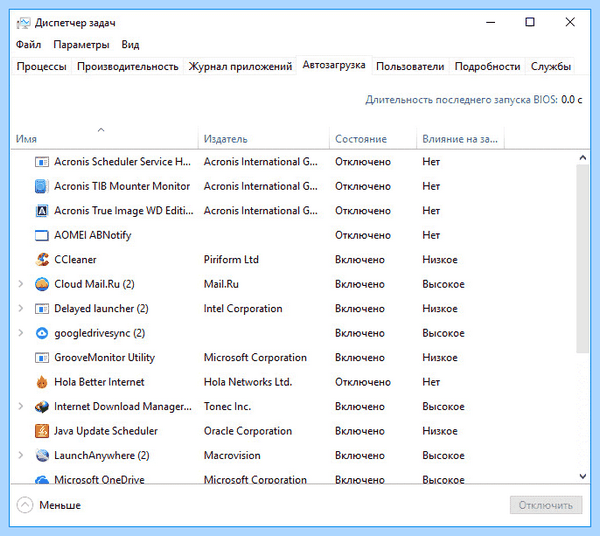Sort by the Издатель column header
Image resolution: width=600 pixels, height=536 pixels.
click(264, 138)
